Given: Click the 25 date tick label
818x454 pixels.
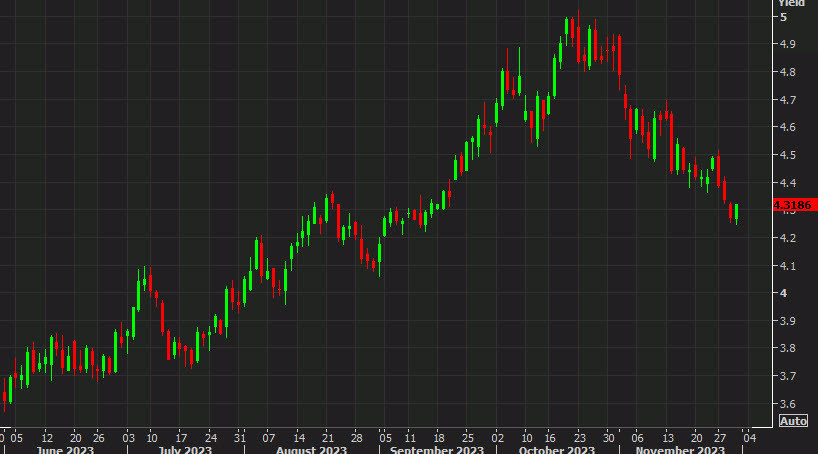Looking at the screenshot, I should point(468,438).
